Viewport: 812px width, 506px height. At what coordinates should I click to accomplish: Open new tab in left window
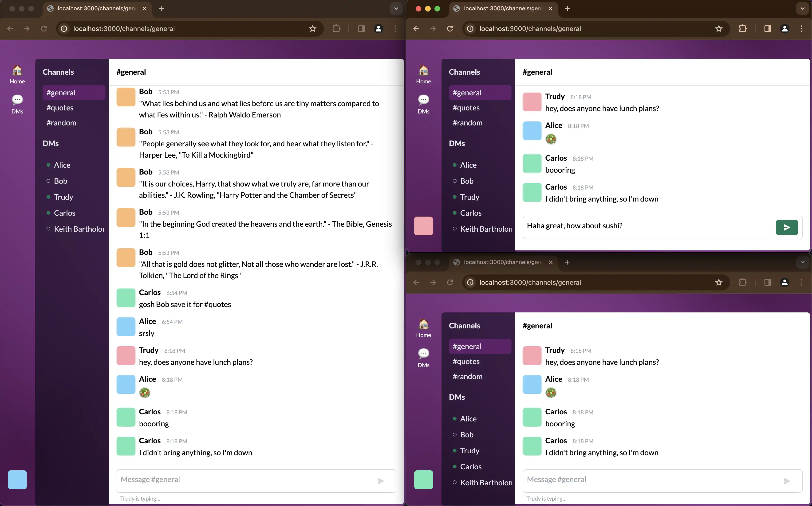tap(161, 8)
